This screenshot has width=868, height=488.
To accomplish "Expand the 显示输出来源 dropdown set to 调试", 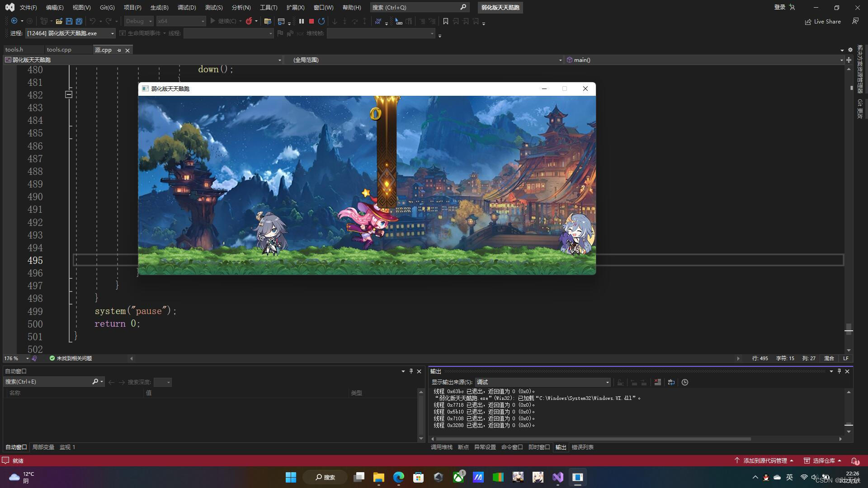I will [x=607, y=382].
